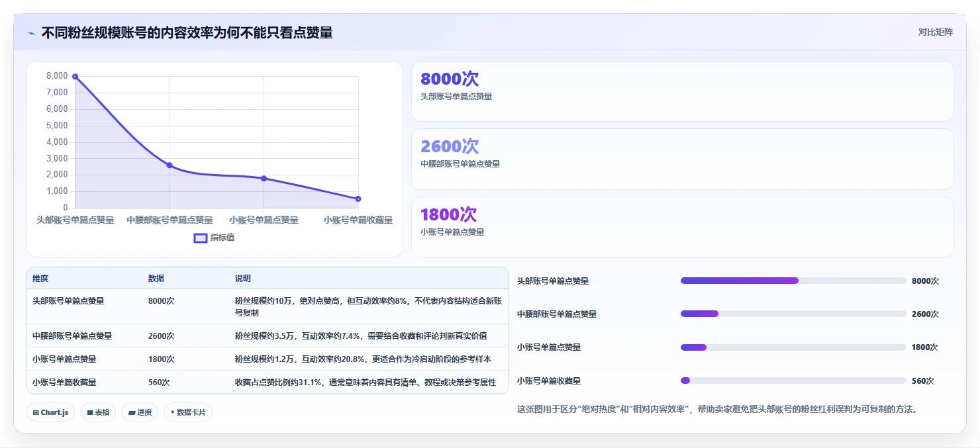Click the description mentioning 收藏占点赞比例约31.1%
Viewport: 980px width, 448px height.
point(366,382)
